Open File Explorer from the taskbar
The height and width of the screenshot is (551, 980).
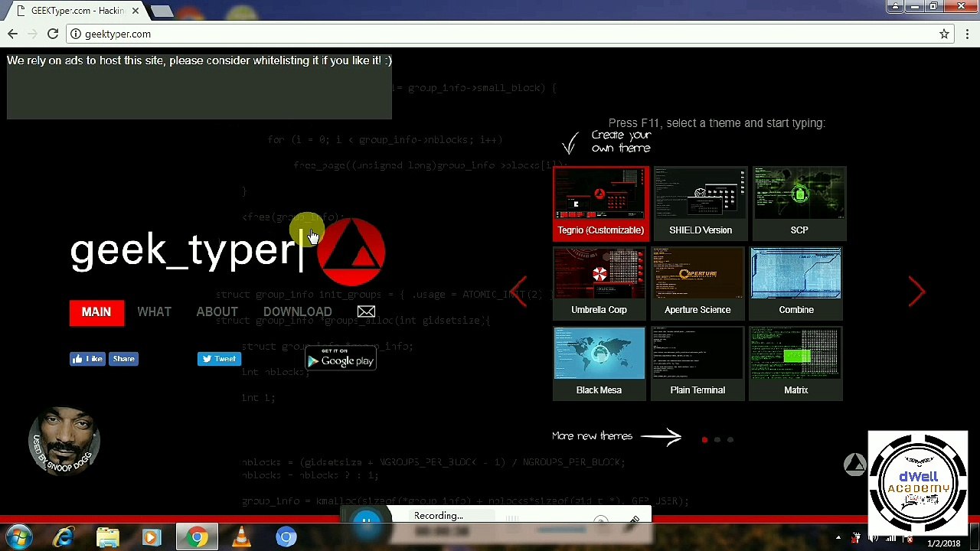tap(108, 538)
